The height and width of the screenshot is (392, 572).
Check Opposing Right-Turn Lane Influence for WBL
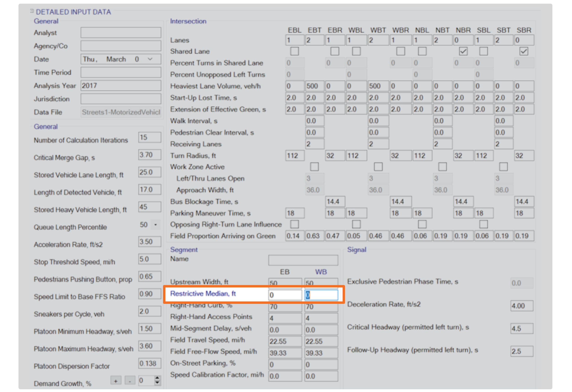(x=356, y=224)
